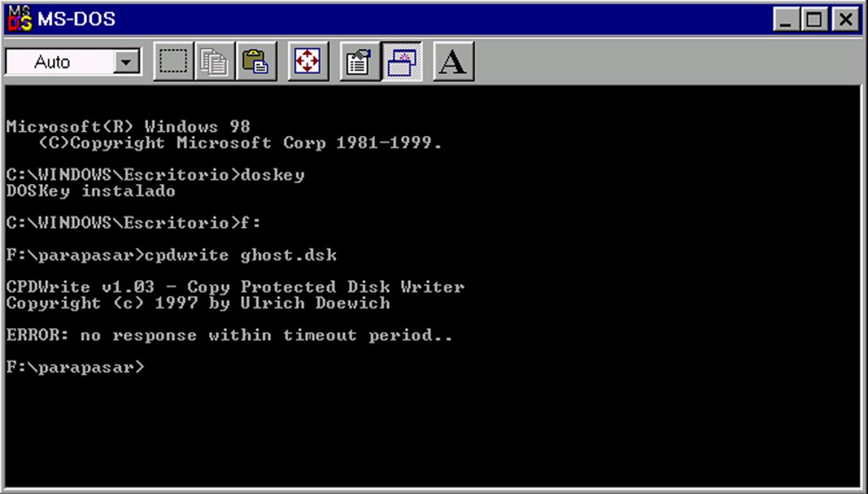Close the MS-DOS window
This screenshot has width=868, height=494.
coord(846,20)
